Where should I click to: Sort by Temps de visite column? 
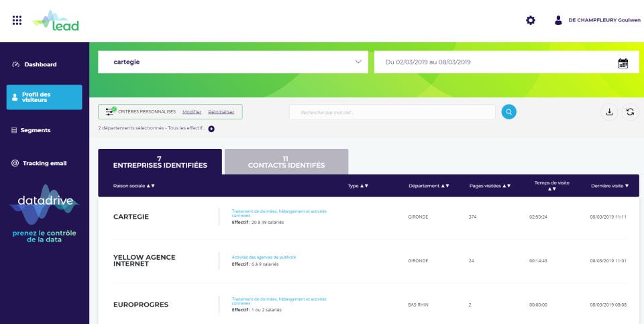coord(551,186)
